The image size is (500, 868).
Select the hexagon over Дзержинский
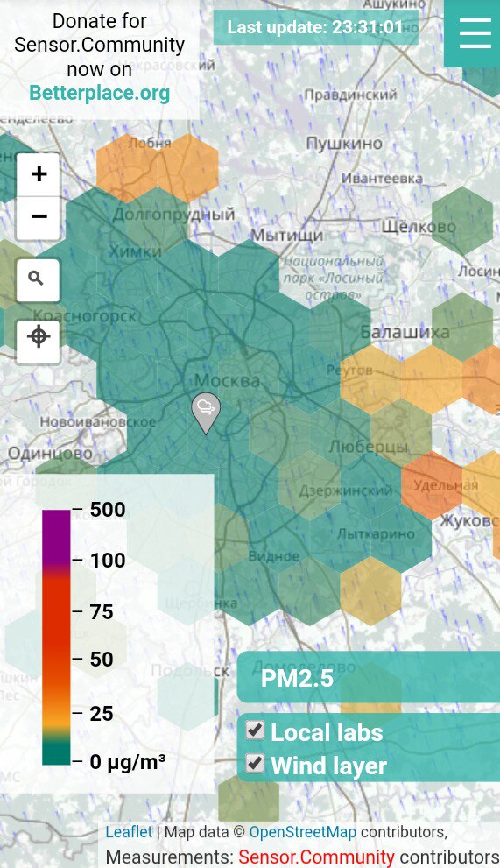click(309, 485)
